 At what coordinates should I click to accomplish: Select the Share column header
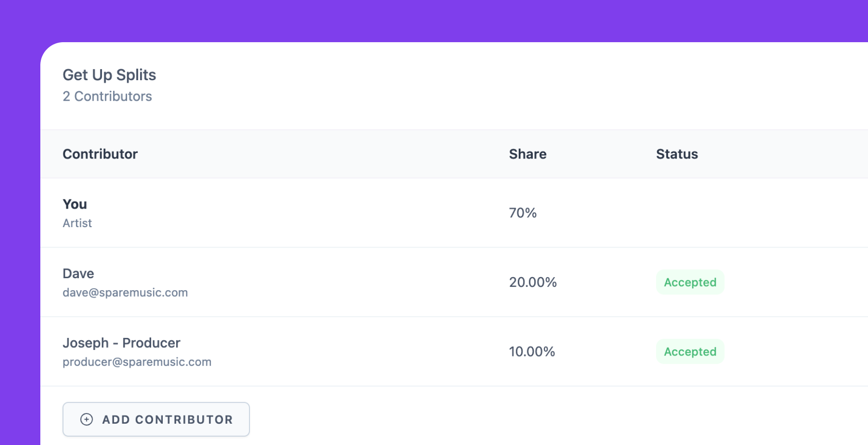[x=528, y=154]
